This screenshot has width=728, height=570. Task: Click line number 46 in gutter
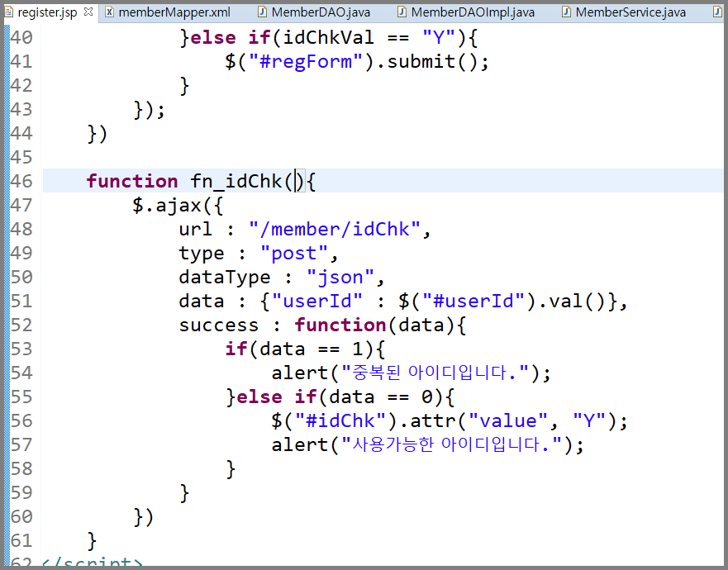[x=21, y=181]
